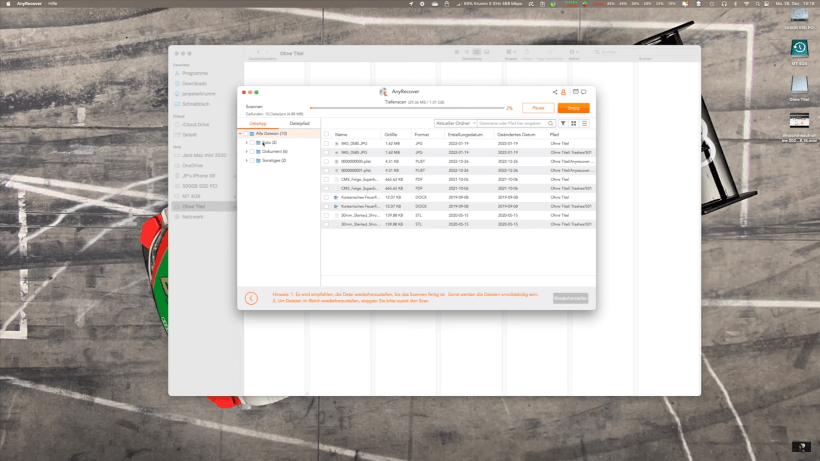
Task: Expand the Dokument tree node
Action: [x=247, y=152]
